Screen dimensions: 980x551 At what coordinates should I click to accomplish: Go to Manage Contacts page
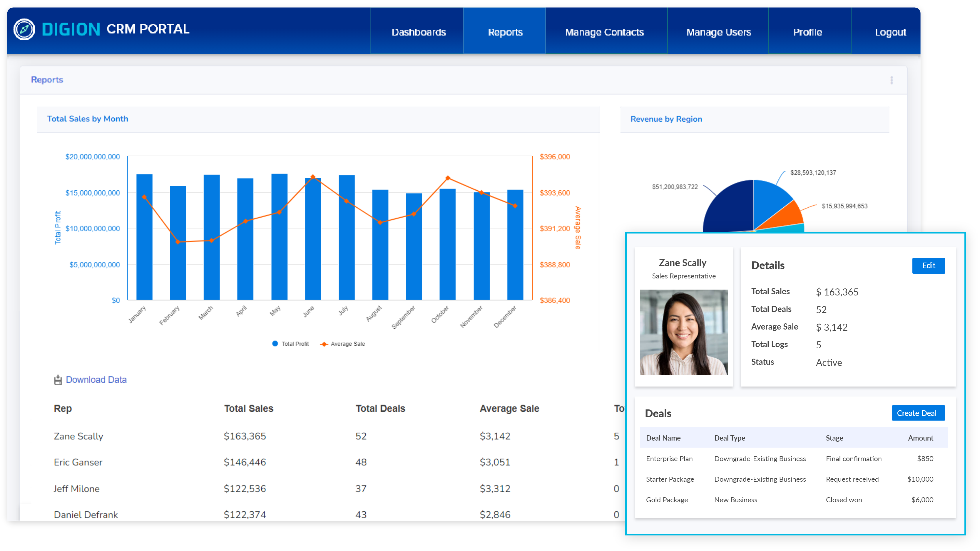pyautogui.click(x=604, y=32)
